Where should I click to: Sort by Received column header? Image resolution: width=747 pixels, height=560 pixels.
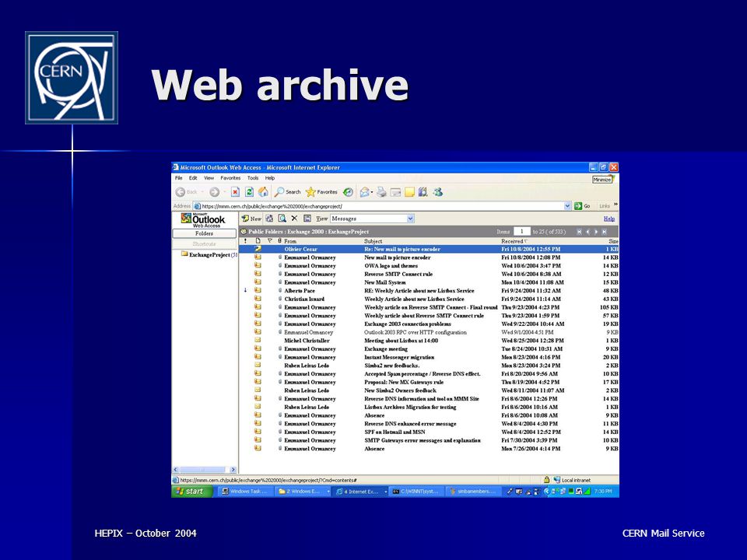514,241
